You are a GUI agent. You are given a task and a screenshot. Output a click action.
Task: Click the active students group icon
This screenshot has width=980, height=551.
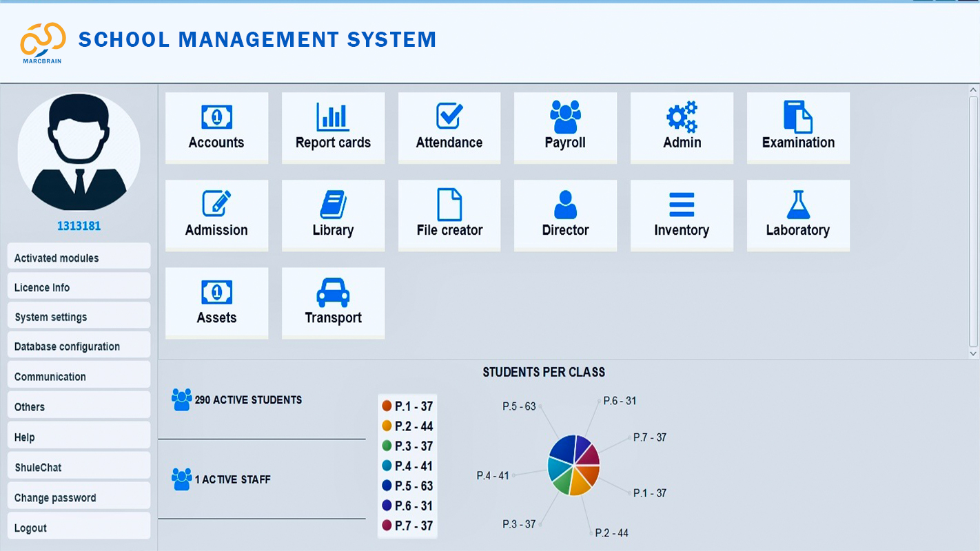tap(182, 399)
